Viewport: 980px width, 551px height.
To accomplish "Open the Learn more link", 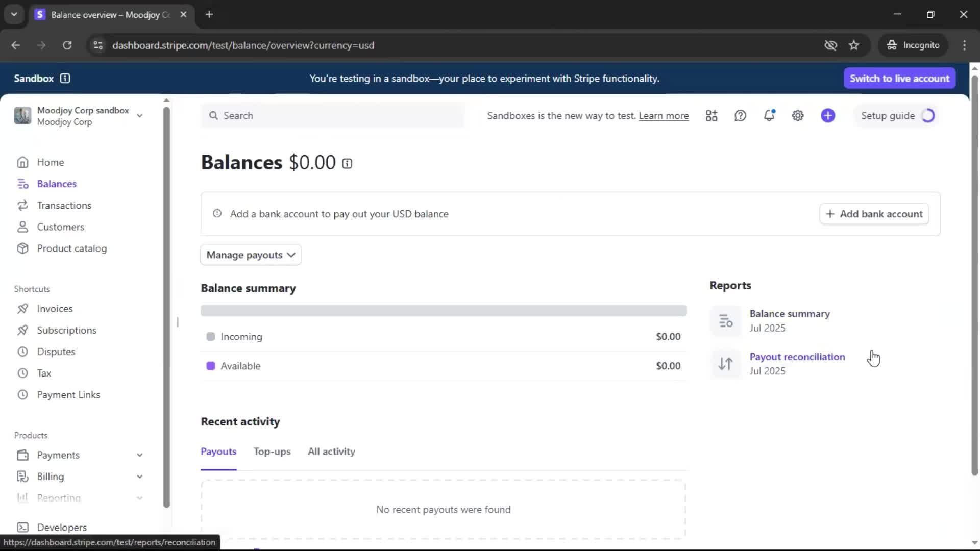I will point(664,116).
